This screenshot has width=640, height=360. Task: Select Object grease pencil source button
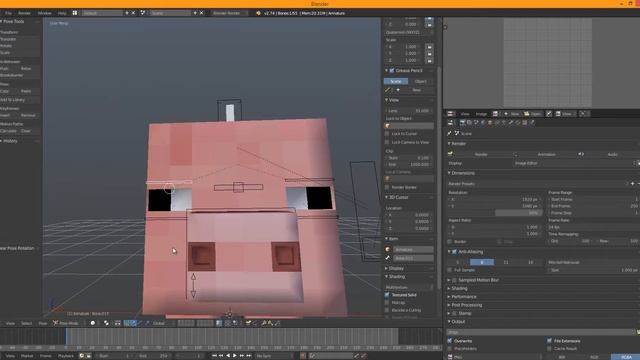(420, 81)
